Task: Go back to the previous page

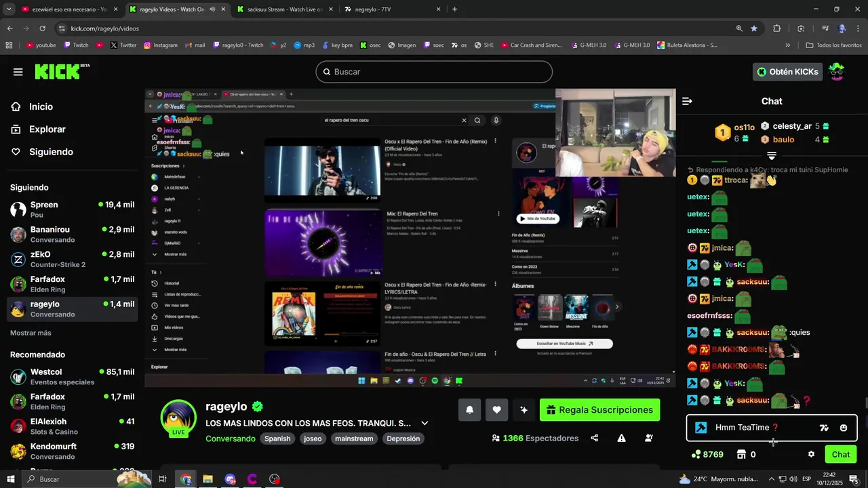Action: (9, 28)
